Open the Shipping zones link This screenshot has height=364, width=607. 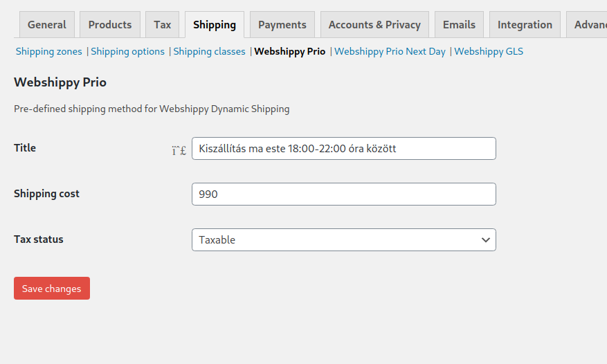(x=48, y=51)
